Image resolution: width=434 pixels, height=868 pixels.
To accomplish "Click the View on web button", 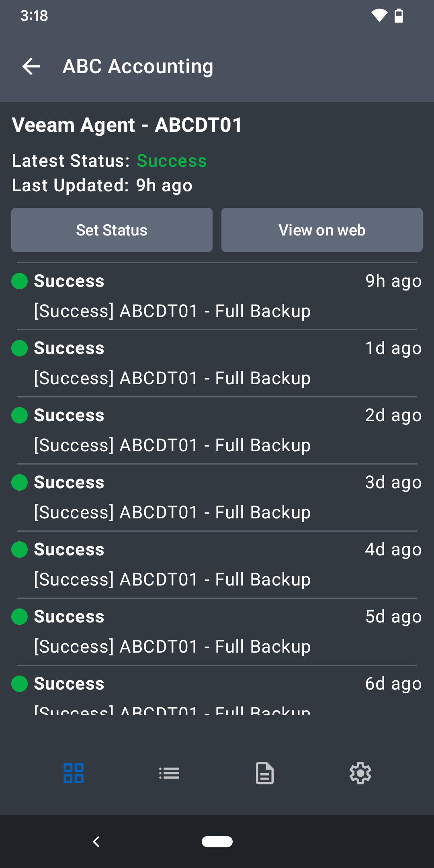I will (x=322, y=230).
